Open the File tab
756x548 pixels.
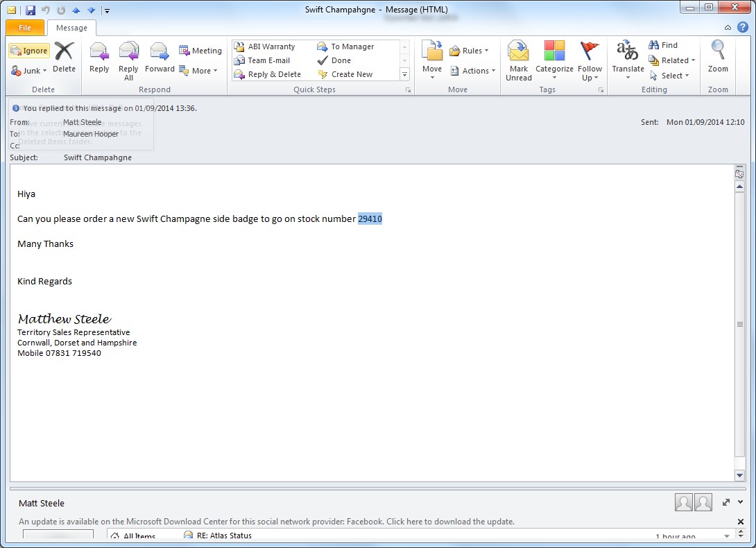coord(25,28)
